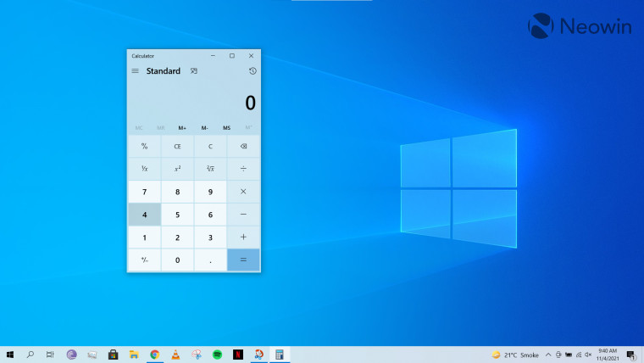Viewport: 644px width, 363px height.
Task: Click the divide operator key
Action: [x=243, y=169]
